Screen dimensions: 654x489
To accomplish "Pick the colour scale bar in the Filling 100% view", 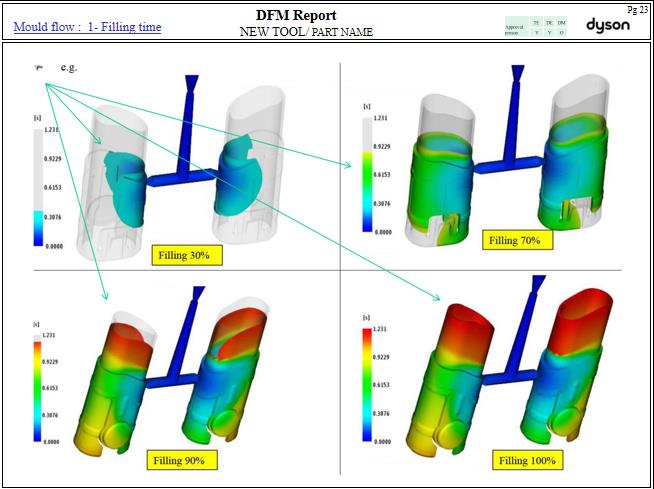I will [367, 383].
